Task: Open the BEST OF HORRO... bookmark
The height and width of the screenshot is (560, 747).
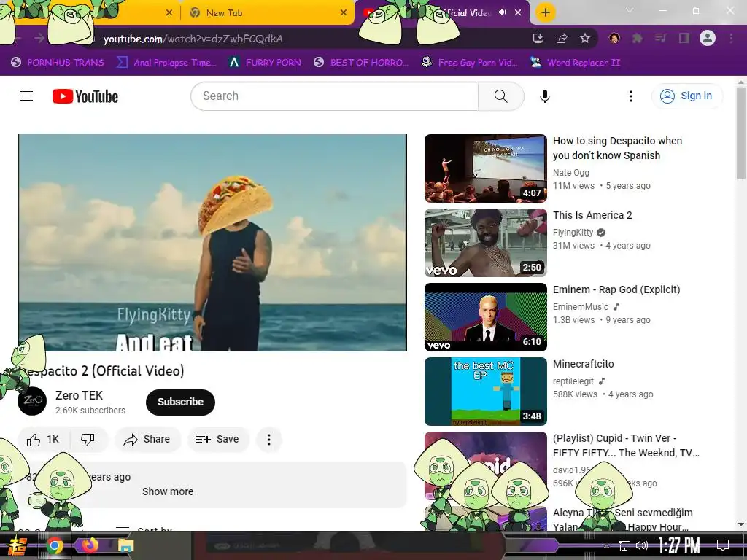Action: point(361,63)
